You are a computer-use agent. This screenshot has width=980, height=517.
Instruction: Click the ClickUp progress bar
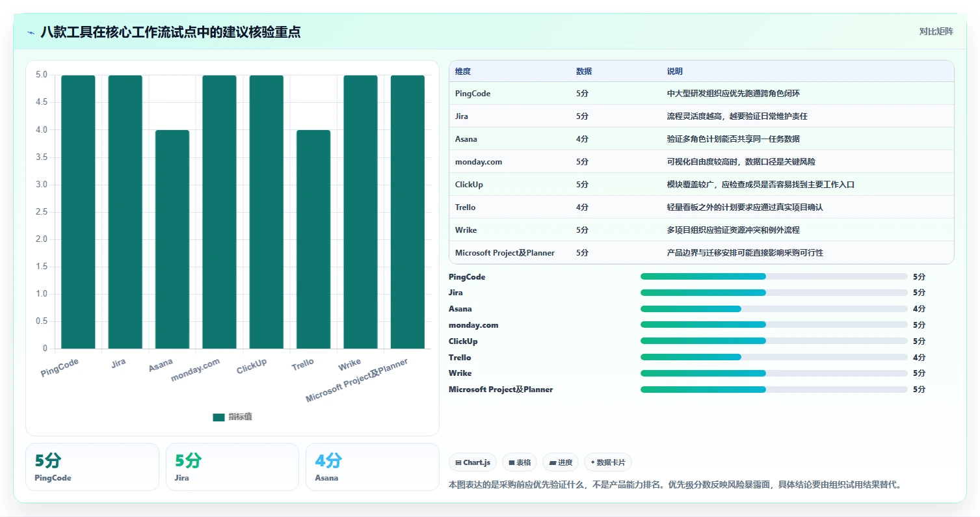pyautogui.click(x=774, y=341)
